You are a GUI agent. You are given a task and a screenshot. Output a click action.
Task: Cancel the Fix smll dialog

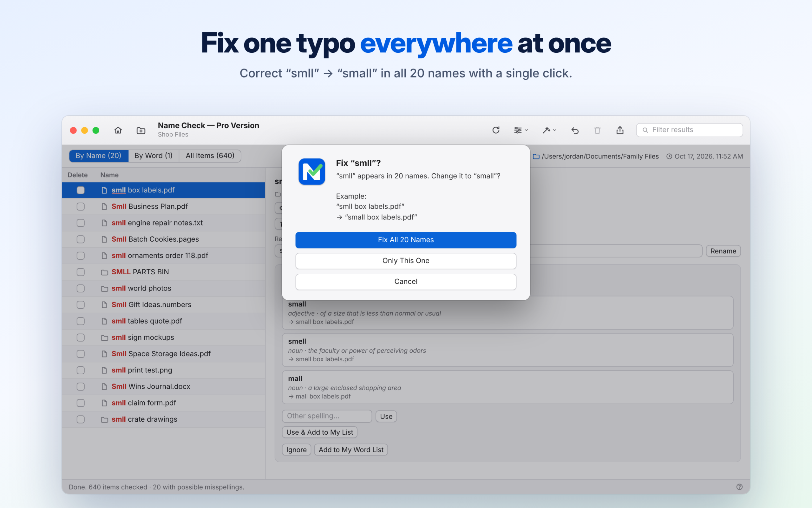pos(406,282)
